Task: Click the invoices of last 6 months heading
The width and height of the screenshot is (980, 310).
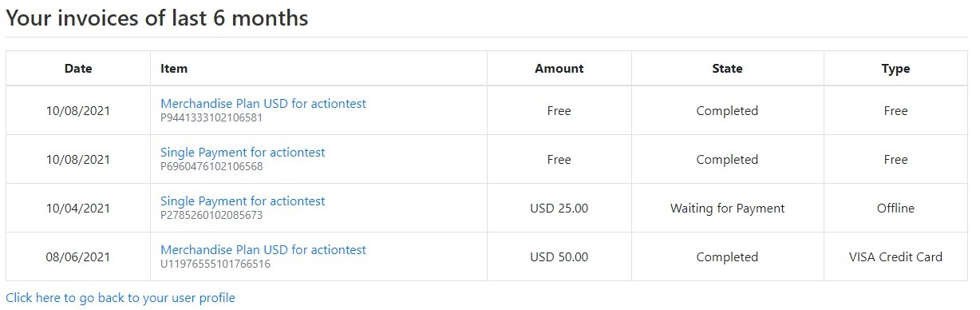Action: 157,18
